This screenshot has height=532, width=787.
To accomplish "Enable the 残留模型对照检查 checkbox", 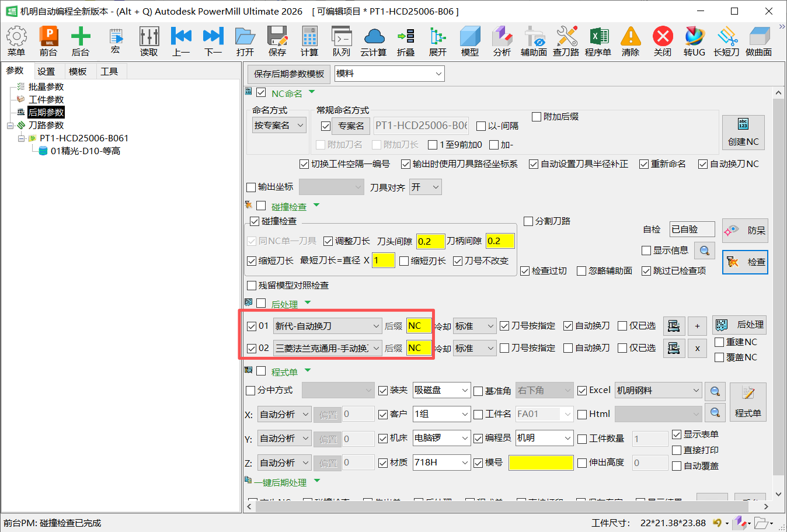I will coord(252,286).
